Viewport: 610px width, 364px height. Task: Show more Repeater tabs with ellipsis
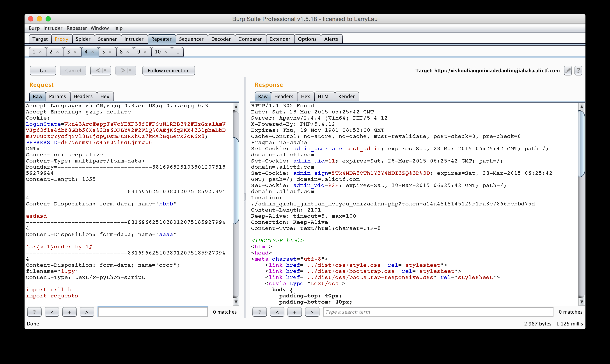178,52
